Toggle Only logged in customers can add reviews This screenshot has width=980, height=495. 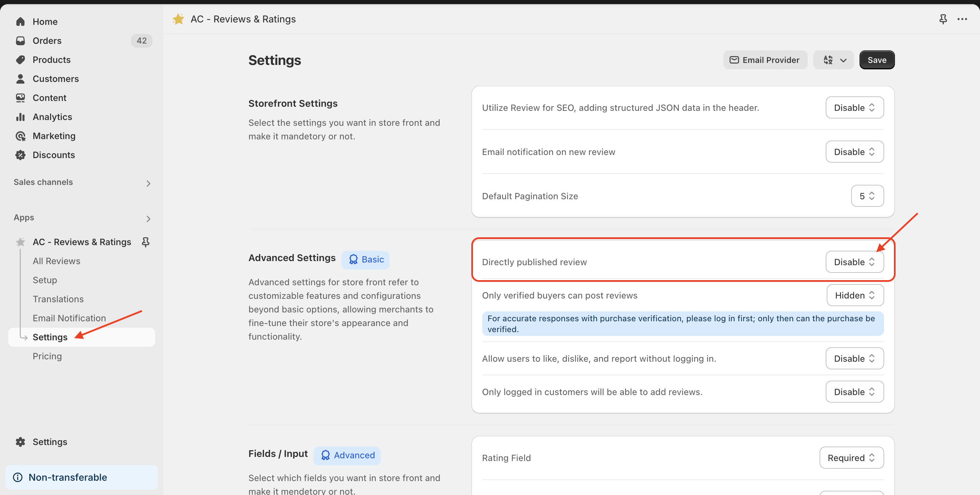(x=854, y=391)
